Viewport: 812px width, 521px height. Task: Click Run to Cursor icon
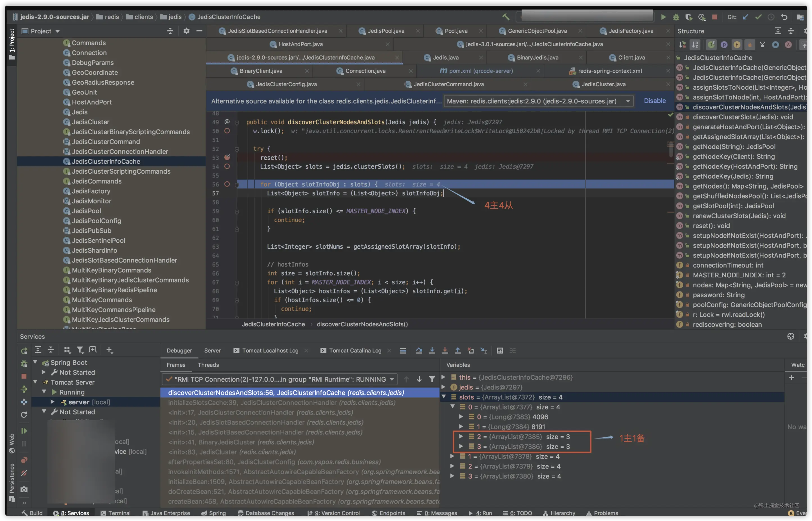click(x=484, y=350)
